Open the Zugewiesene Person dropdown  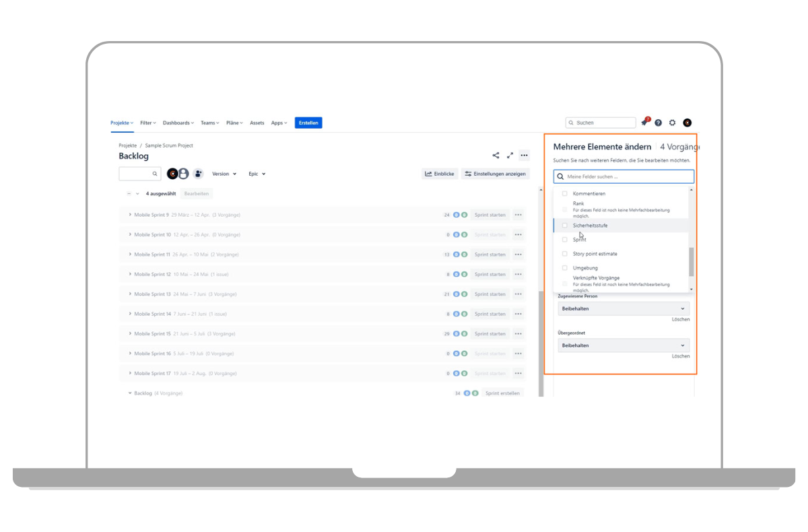pyautogui.click(x=624, y=308)
